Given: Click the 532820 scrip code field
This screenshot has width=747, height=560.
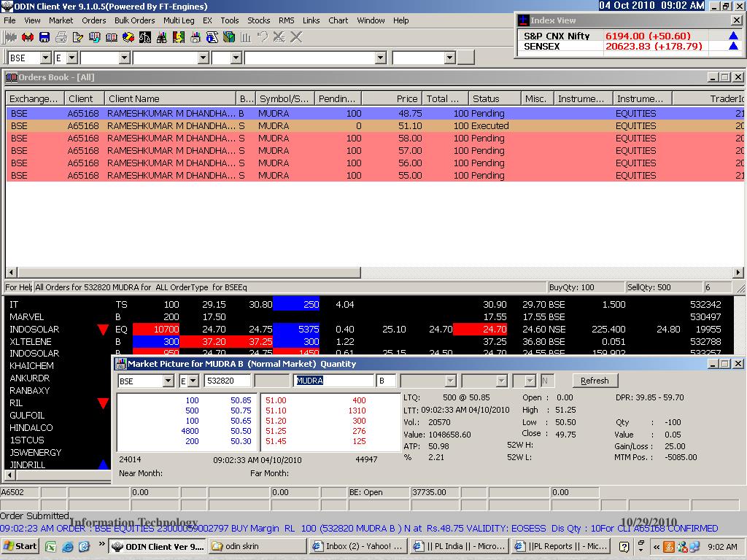Looking at the screenshot, I should (228, 381).
